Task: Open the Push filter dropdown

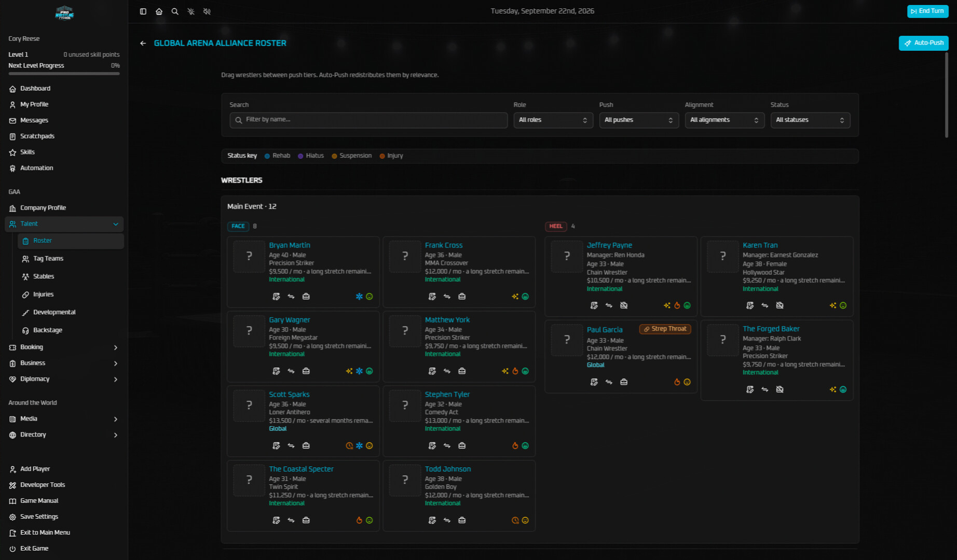Action: click(x=639, y=120)
